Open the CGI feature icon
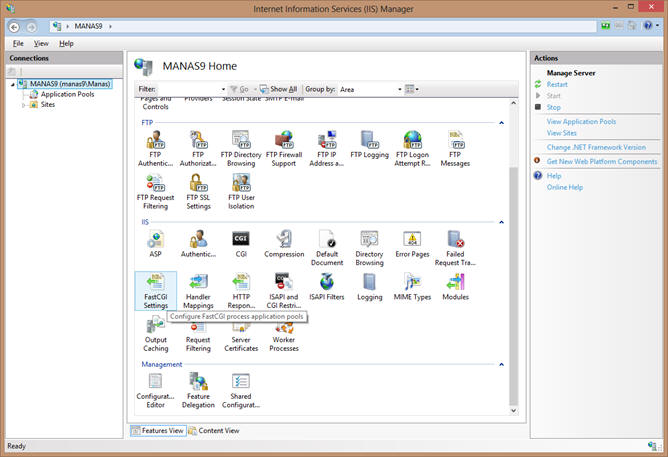 tap(241, 244)
